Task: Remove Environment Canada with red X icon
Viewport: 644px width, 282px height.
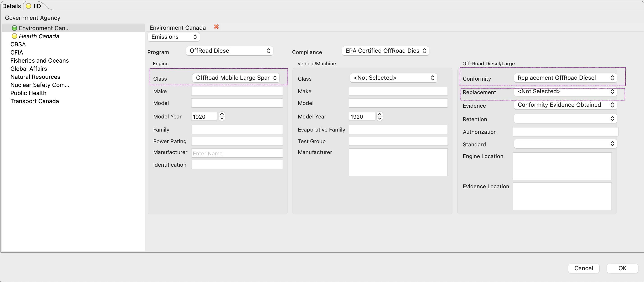Action: [216, 27]
